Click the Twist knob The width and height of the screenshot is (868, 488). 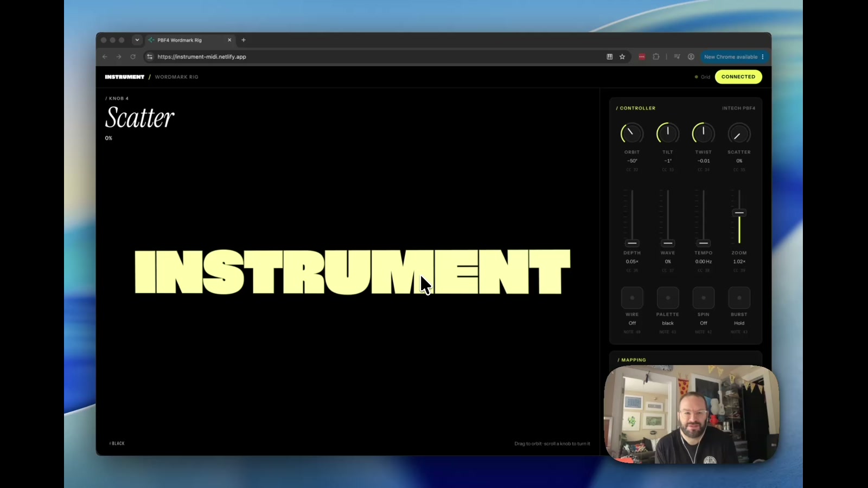[x=703, y=133]
